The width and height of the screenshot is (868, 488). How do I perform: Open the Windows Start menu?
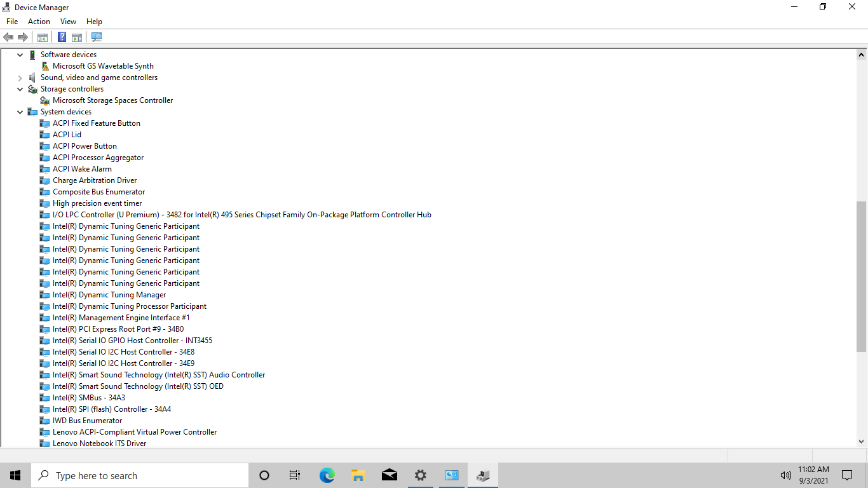click(x=15, y=475)
